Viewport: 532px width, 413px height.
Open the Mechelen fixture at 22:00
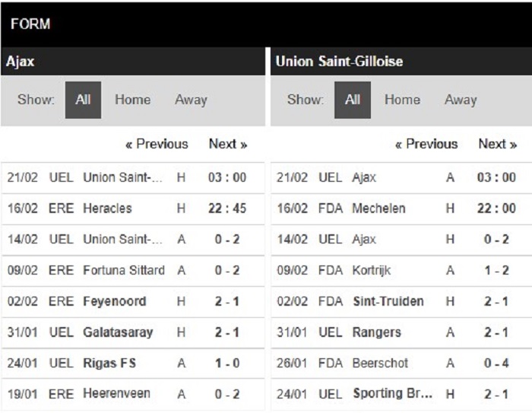coord(401,208)
